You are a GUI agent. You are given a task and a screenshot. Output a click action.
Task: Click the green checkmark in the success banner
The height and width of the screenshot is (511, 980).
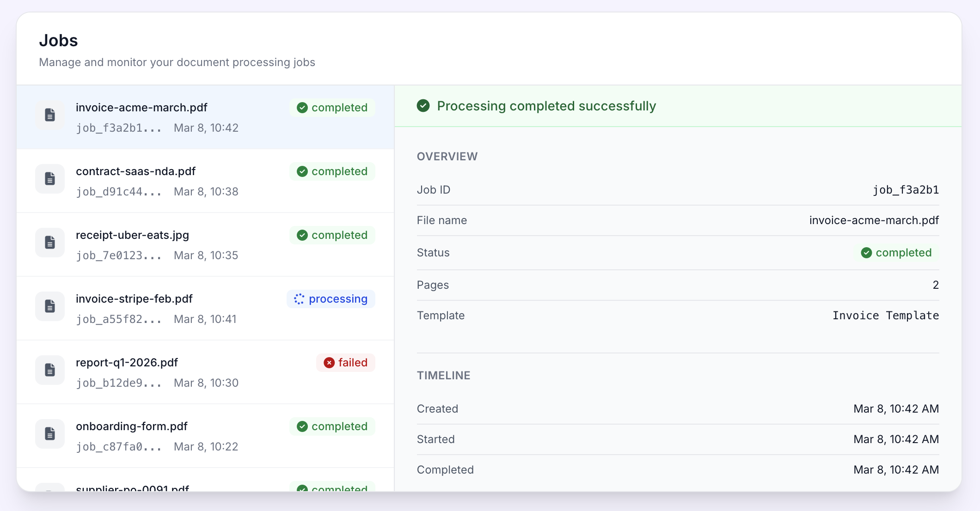[423, 106]
